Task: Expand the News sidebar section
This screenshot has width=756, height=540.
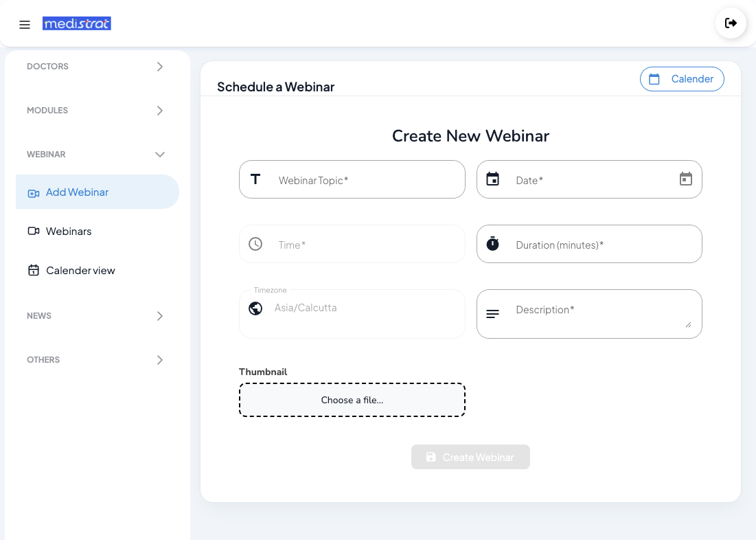Action: pos(159,316)
